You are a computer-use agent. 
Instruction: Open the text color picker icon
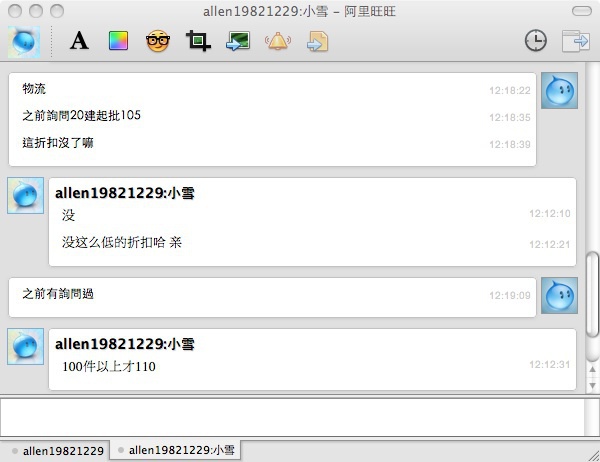[x=119, y=41]
